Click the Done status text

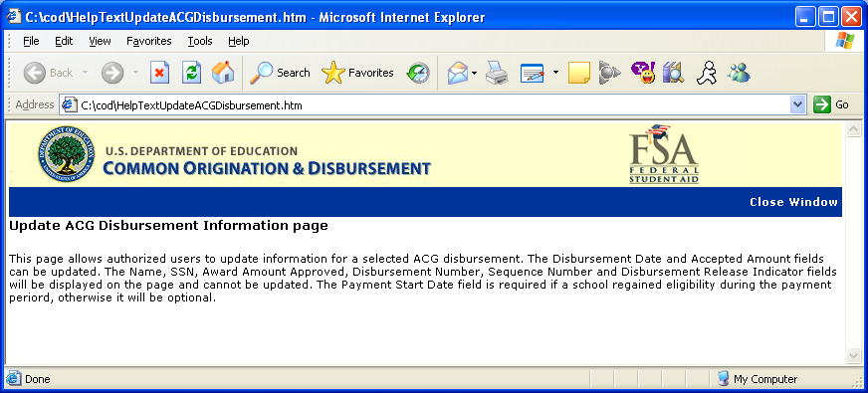coord(37,379)
